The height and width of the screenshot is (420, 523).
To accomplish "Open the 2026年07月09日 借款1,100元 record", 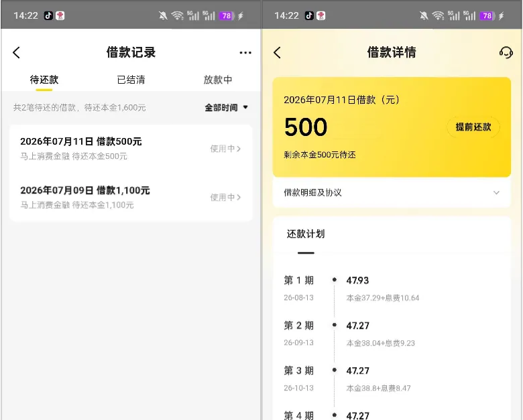I will pos(131,197).
